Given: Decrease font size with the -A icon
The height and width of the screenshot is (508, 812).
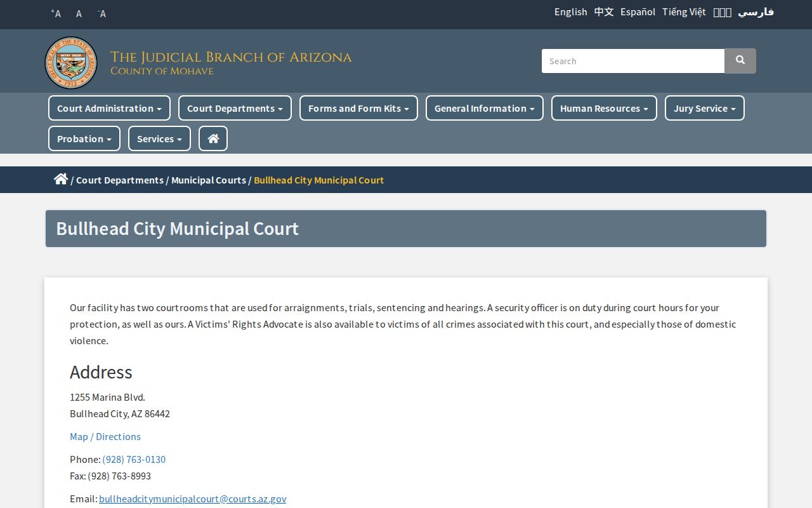Looking at the screenshot, I should pyautogui.click(x=101, y=13).
